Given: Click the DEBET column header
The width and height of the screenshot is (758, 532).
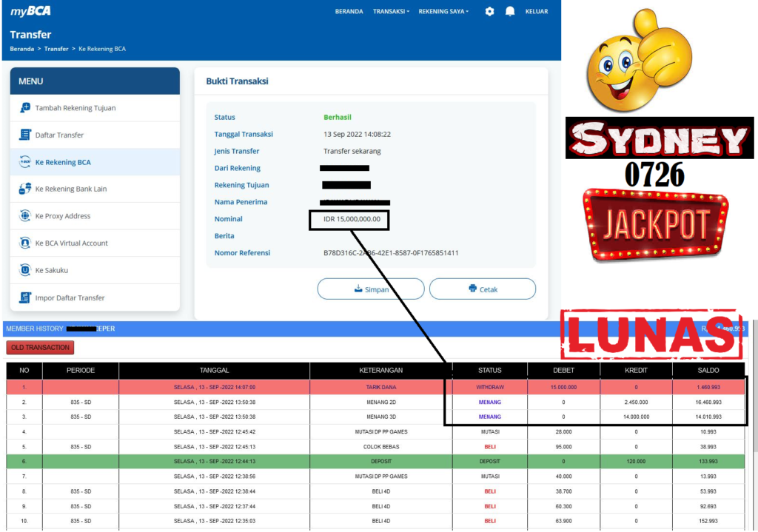Looking at the screenshot, I should click(x=563, y=371).
